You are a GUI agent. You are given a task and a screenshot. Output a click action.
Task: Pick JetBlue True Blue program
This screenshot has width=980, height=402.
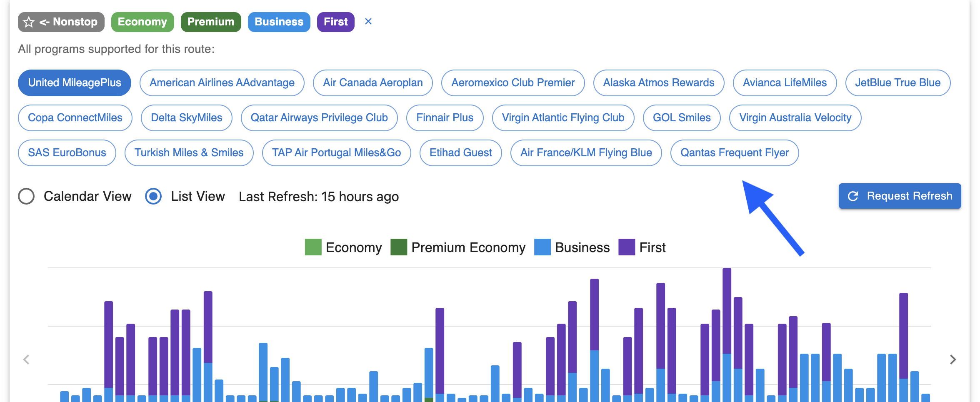tap(898, 83)
